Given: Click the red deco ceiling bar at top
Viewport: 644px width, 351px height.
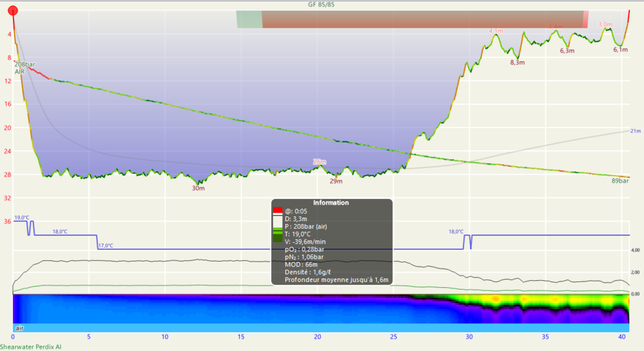Looking at the screenshot, I should 423,19.
